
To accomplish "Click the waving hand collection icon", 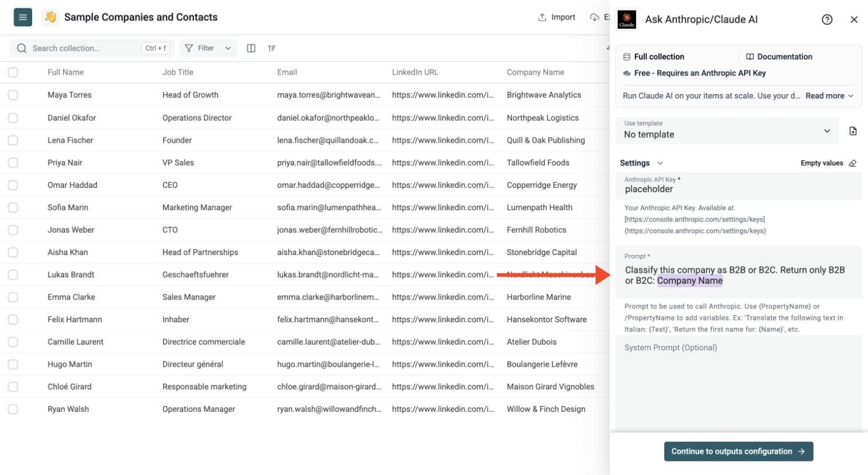I will [x=50, y=17].
